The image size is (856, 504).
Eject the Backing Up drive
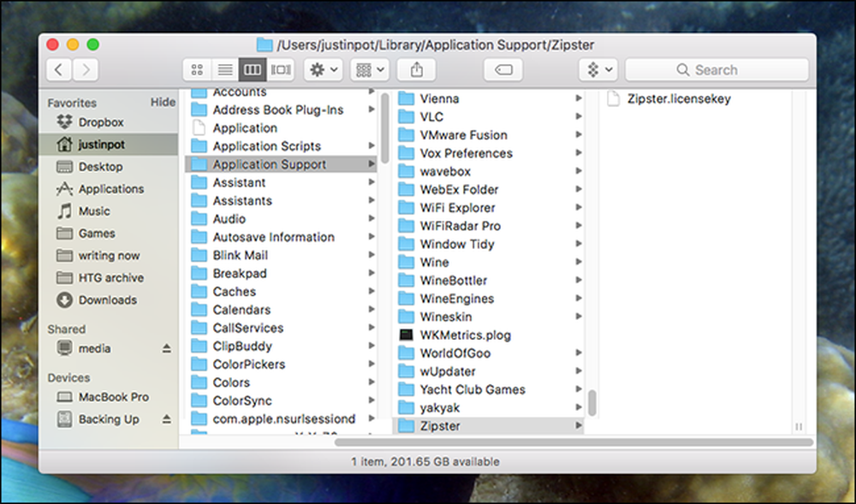(167, 419)
